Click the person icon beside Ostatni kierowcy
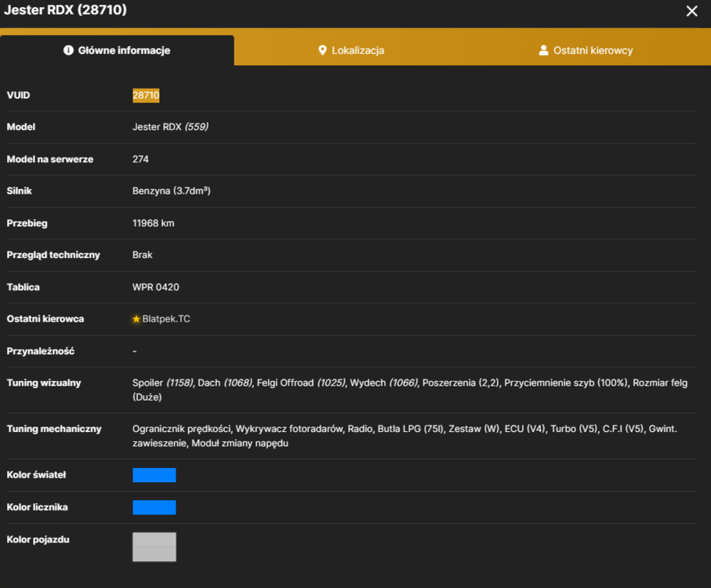Image resolution: width=711 pixels, height=588 pixels. (543, 50)
